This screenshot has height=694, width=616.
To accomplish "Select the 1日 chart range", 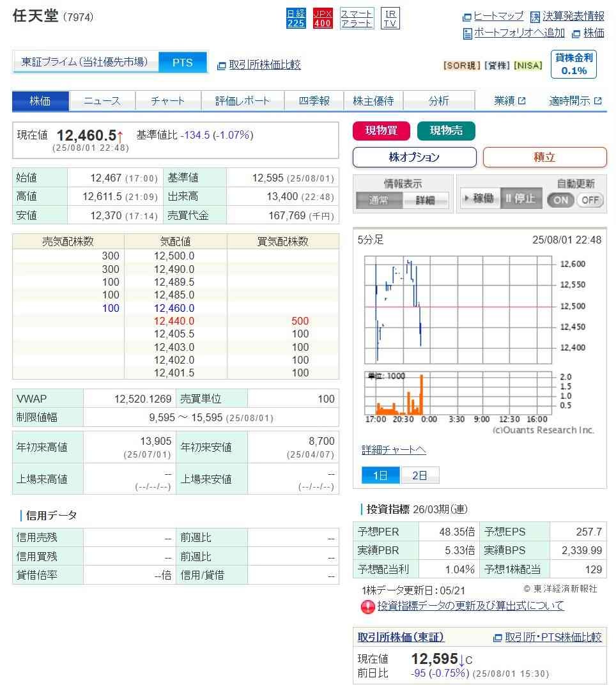I will (381, 475).
